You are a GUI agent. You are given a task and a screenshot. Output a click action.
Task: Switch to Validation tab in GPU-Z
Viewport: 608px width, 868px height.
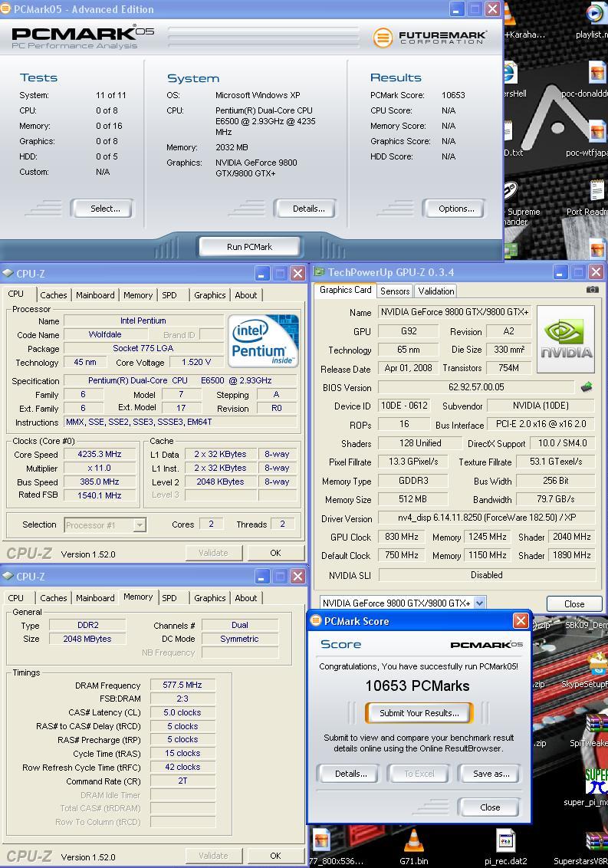coord(435,291)
